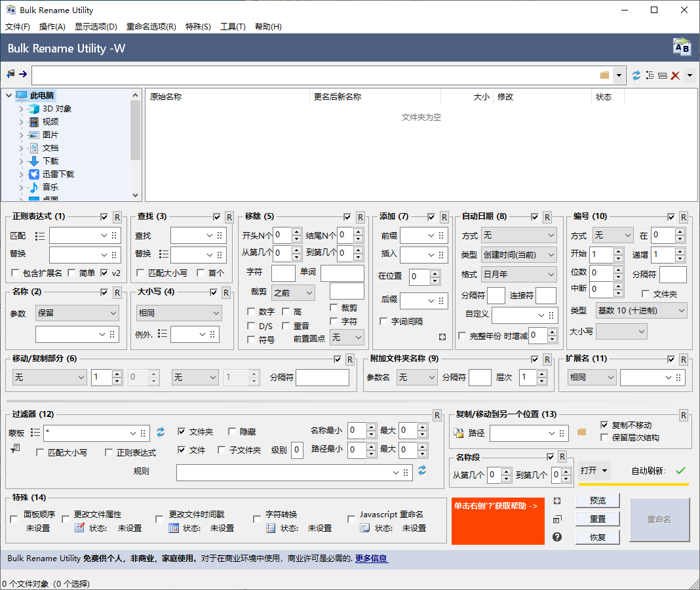Open the 打开 button dropdown arrow
The width and height of the screenshot is (700, 590).
point(604,471)
